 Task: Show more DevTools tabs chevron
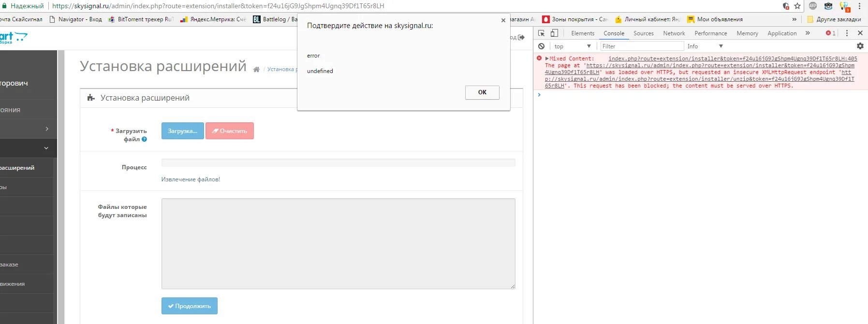coord(807,33)
